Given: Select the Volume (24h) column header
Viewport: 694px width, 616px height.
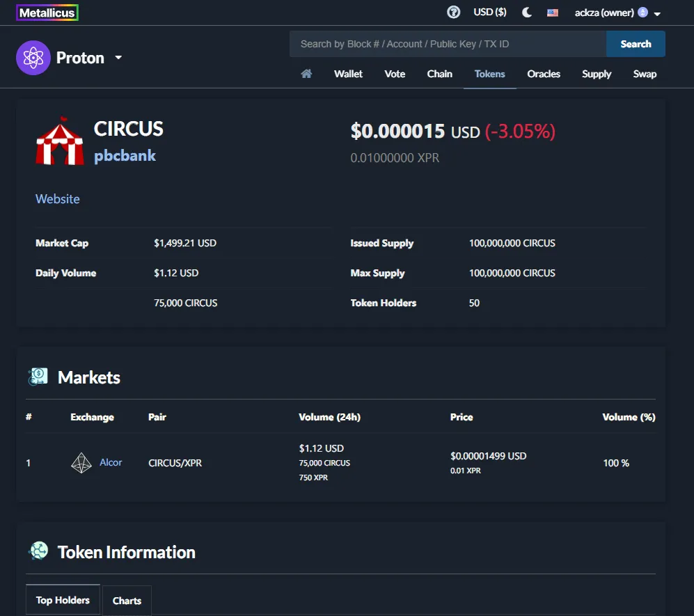Looking at the screenshot, I should pyautogui.click(x=330, y=417).
